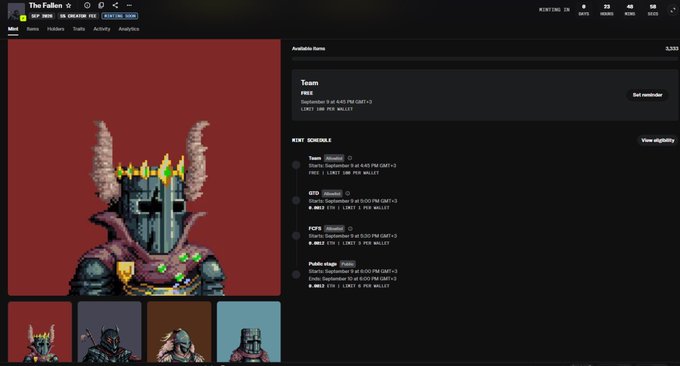This screenshot has height=366, width=680.
Task: Click the large horned knight preview image
Action: (144, 167)
